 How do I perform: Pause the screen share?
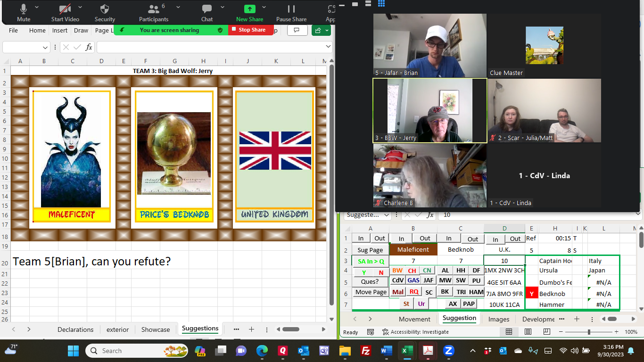[x=291, y=13]
